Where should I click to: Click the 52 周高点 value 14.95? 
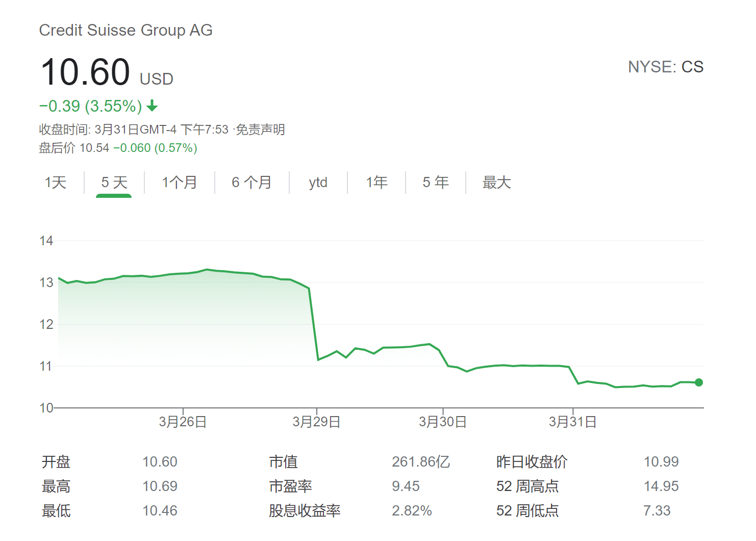(661, 486)
